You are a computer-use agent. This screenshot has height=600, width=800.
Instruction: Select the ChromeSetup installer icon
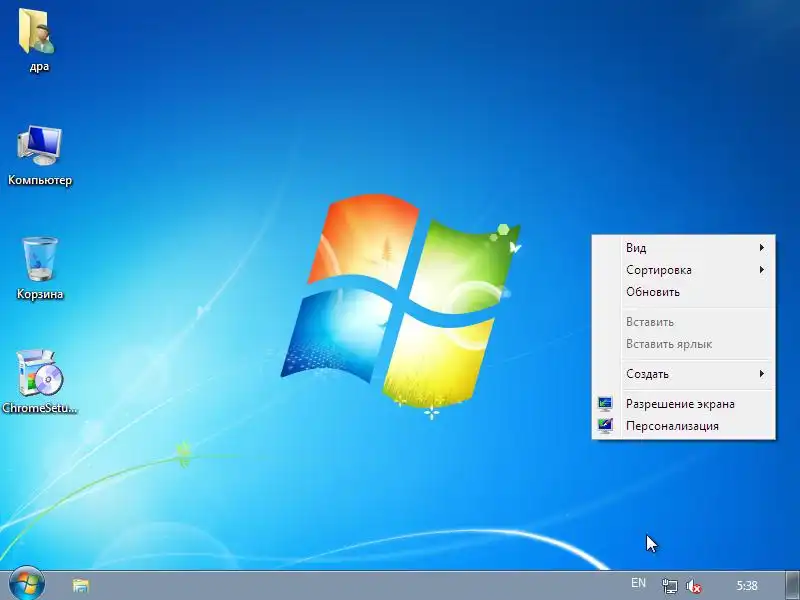pos(40,373)
